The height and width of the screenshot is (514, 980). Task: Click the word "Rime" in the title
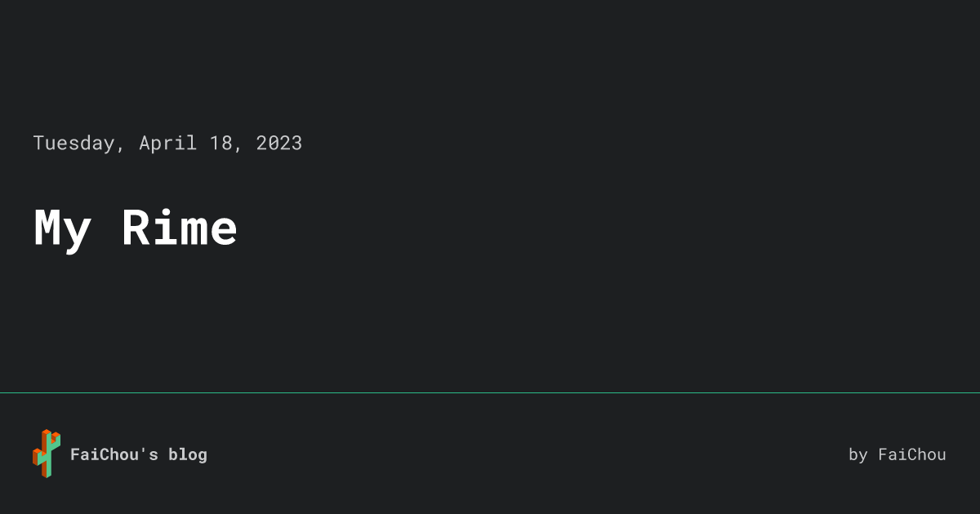(180, 228)
